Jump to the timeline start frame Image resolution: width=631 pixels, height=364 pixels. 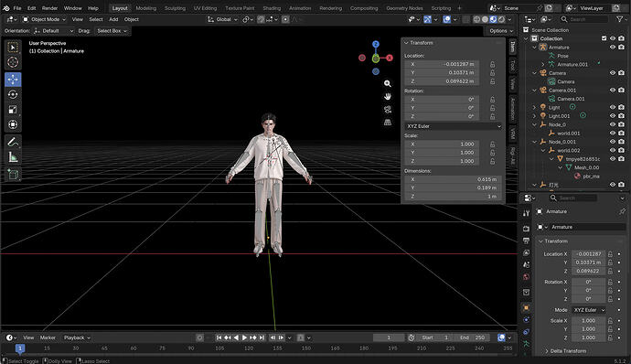click(x=219, y=337)
